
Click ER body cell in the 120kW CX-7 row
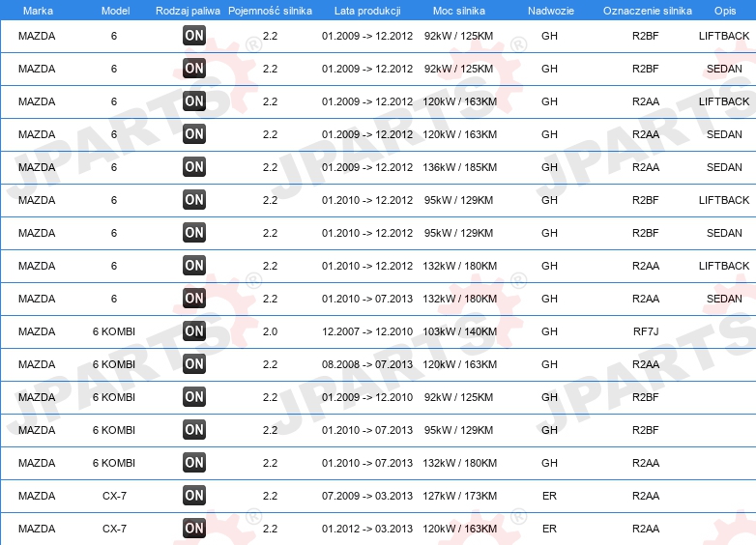point(549,529)
